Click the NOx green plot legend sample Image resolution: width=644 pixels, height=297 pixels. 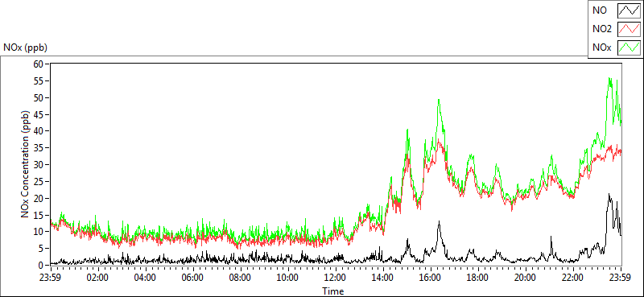(629, 47)
